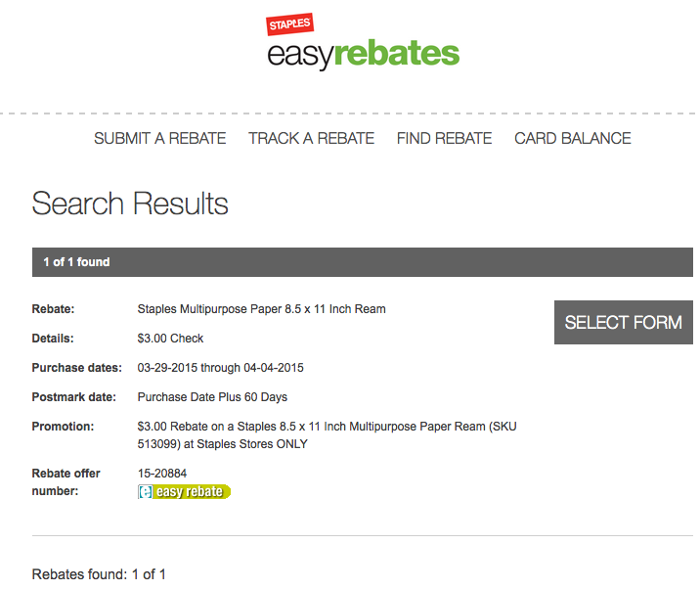Click the green easy rebate badge
The image size is (700, 590).
(x=185, y=491)
